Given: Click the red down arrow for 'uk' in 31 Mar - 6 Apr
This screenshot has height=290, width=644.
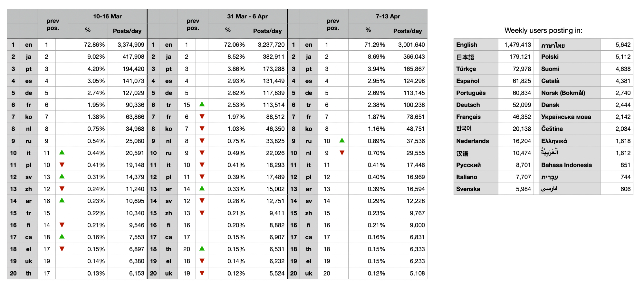Looking at the screenshot, I should (x=202, y=273).
